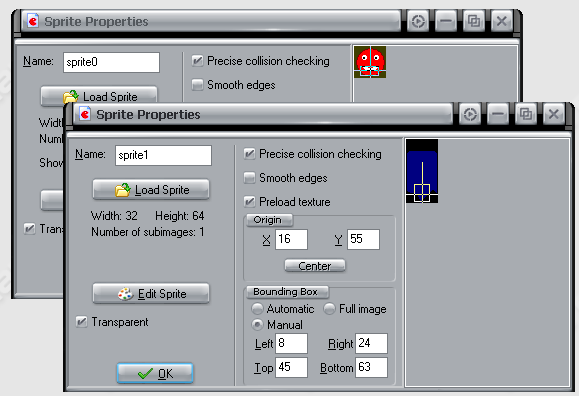Click the circular pin icon on sprite1 window
This screenshot has height=396, width=579.
pyautogui.click(x=470, y=114)
